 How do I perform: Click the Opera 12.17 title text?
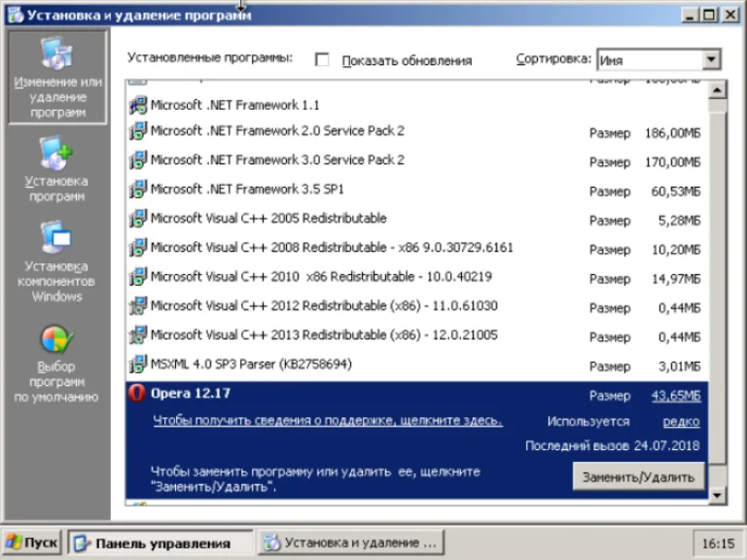pos(191,394)
